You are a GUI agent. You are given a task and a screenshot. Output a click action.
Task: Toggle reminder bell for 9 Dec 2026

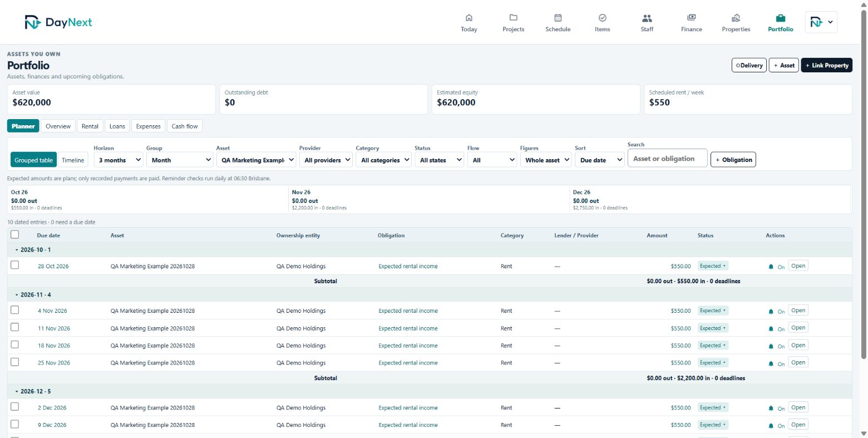click(x=771, y=426)
